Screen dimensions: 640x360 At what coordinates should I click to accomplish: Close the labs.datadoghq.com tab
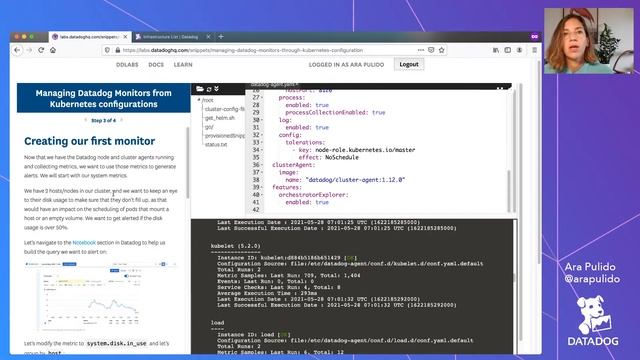(125, 37)
